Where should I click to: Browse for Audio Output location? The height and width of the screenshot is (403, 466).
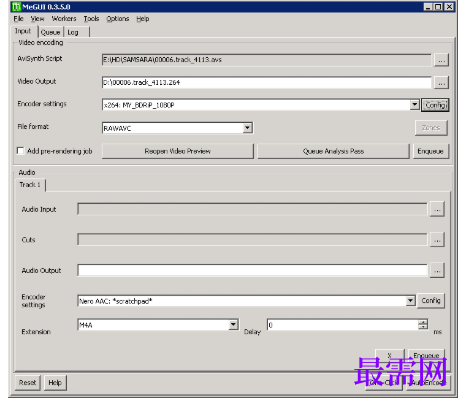pyautogui.click(x=437, y=271)
